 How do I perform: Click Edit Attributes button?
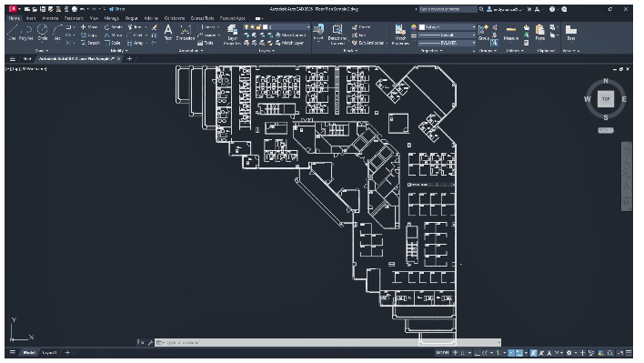point(368,43)
